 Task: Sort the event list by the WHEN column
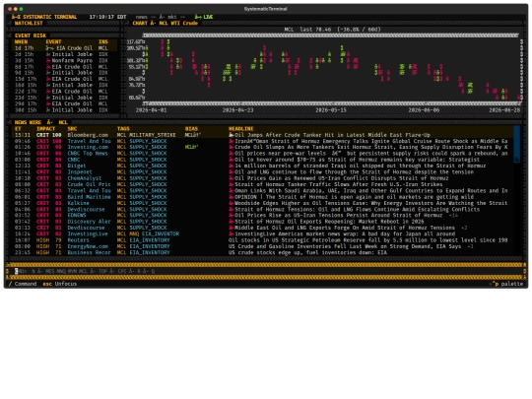coord(21,42)
